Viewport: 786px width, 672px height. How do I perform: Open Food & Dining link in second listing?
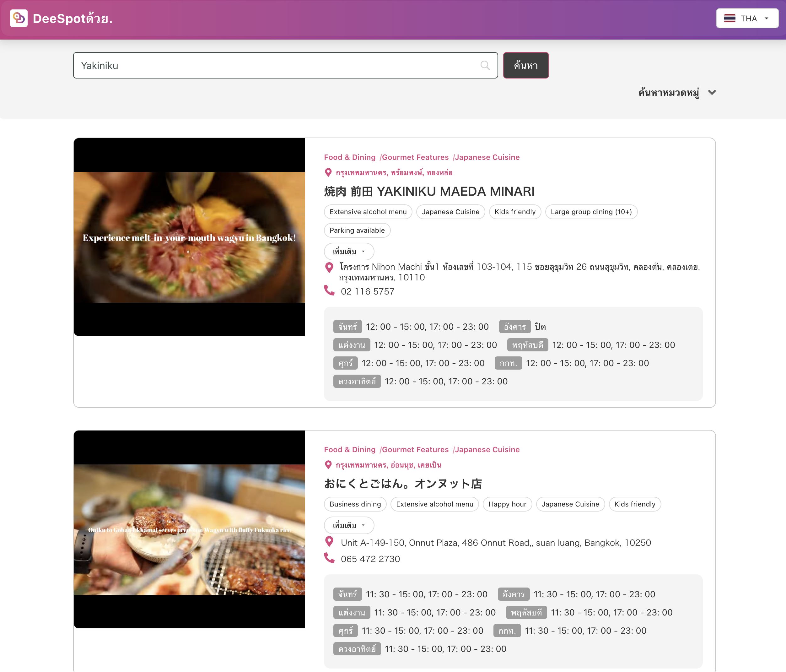click(x=349, y=450)
